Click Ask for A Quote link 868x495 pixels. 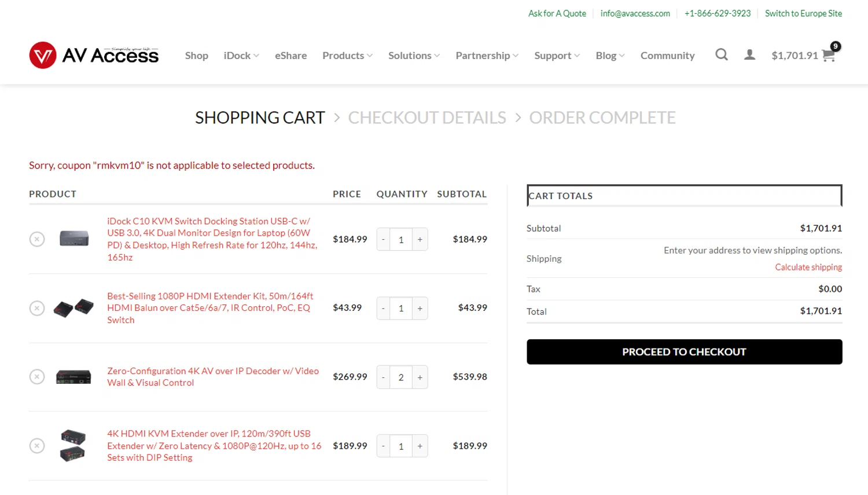[x=557, y=13]
